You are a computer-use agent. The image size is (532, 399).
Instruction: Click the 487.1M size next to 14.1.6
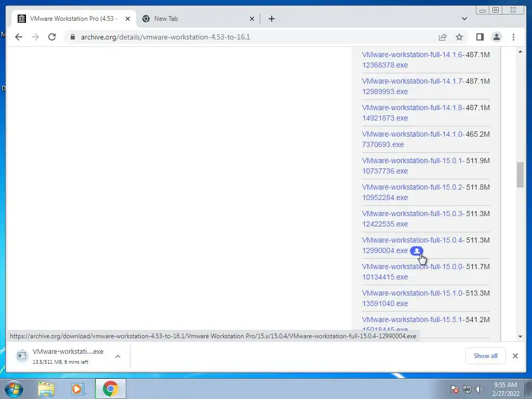click(x=478, y=55)
